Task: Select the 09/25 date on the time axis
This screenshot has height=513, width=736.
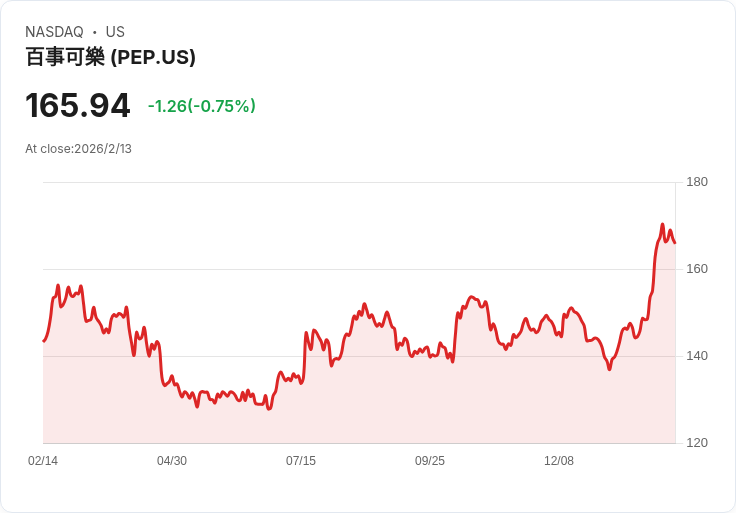Action: (x=430, y=461)
